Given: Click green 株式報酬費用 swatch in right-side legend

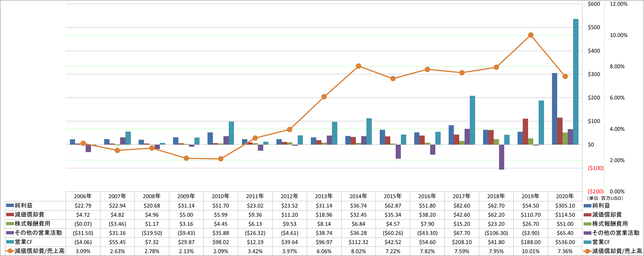Looking at the screenshot, I should 587,224.
